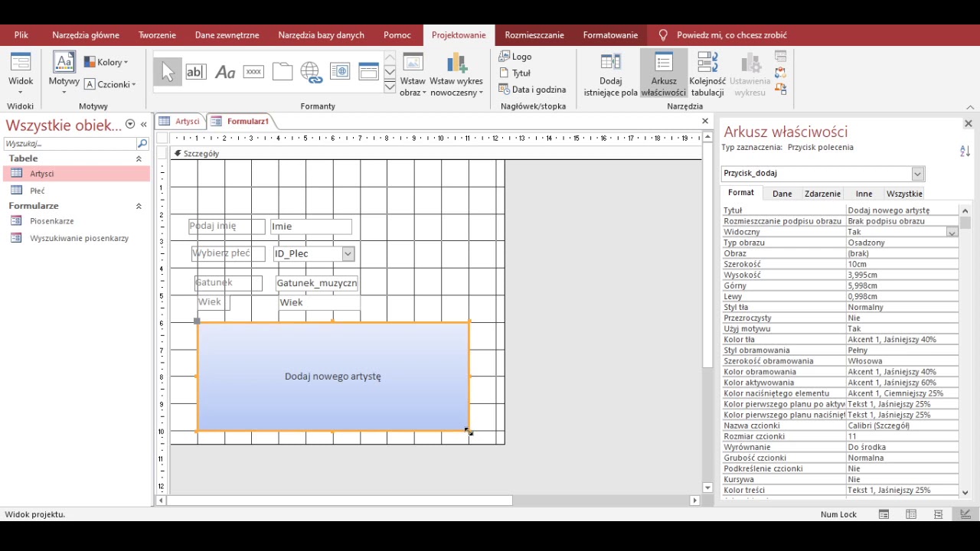Collapse the ribbon with the chevron
The image size is (980, 551).
click(x=970, y=107)
